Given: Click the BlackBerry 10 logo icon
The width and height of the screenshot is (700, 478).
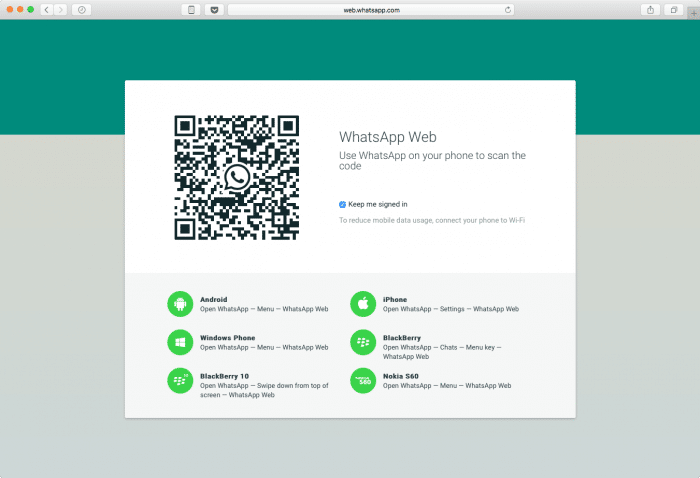Looking at the screenshot, I should [180, 381].
